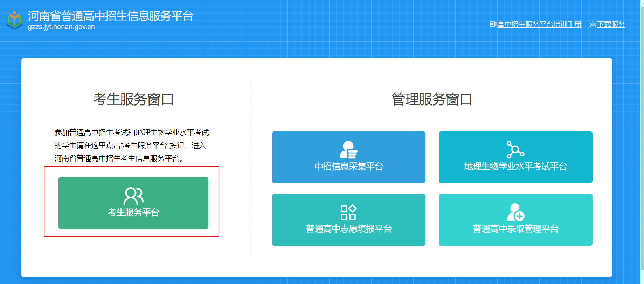644x284 pixels.
Task: Click the person-with-list icon on 中招信息采集平台
Action: pyautogui.click(x=348, y=150)
